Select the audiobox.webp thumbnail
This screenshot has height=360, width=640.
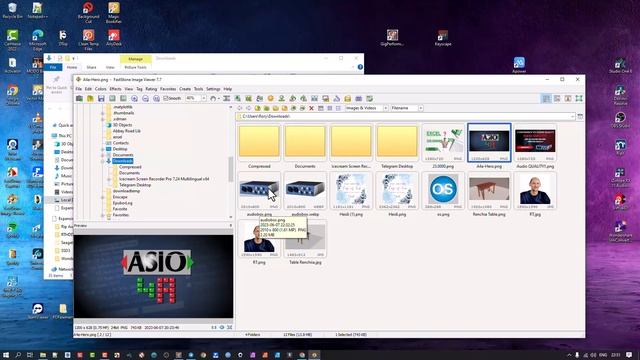pos(305,190)
